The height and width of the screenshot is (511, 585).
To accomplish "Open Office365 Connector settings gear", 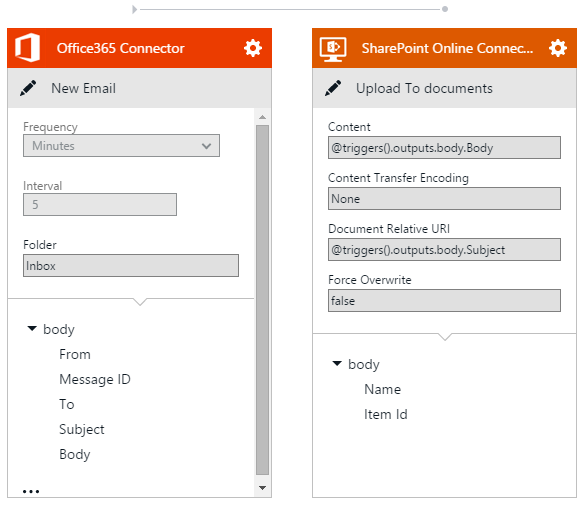I will tap(253, 48).
